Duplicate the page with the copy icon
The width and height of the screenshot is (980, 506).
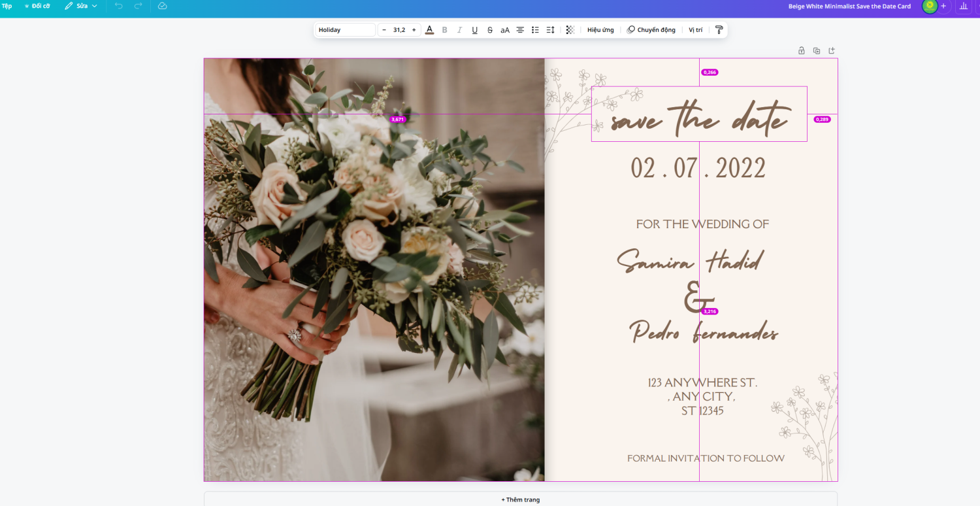[817, 50]
